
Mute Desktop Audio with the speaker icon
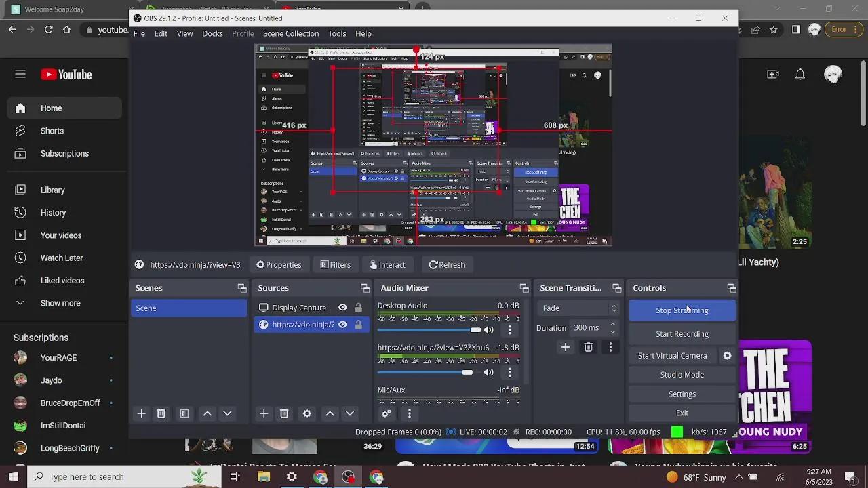coord(489,330)
